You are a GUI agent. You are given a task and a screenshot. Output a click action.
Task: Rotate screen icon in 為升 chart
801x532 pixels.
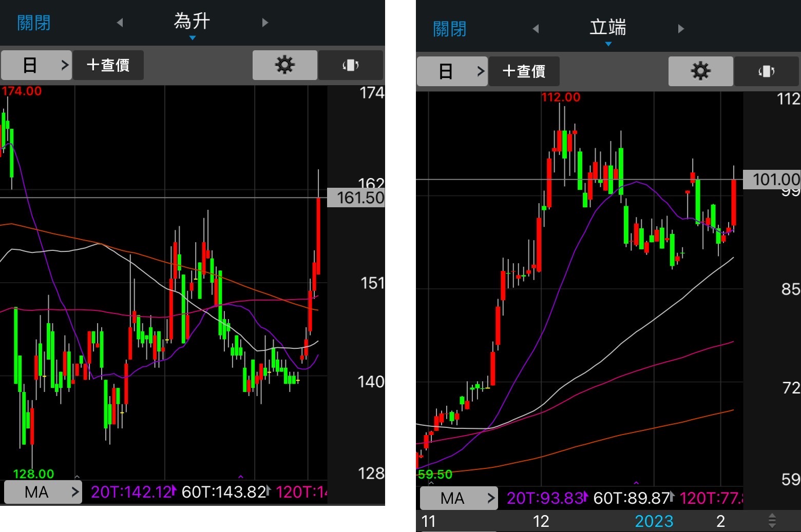[x=351, y=65]
